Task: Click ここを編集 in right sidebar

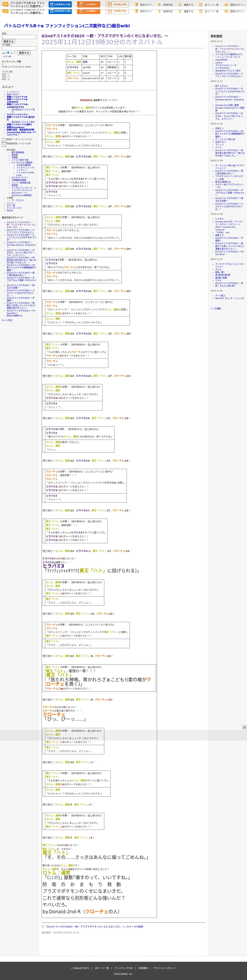Action: [215, 309]
